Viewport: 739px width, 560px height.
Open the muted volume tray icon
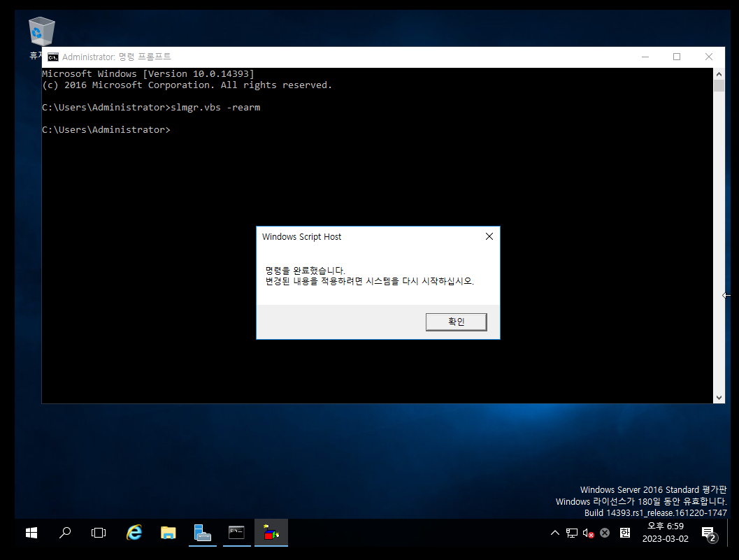click(x=588, y=533)
